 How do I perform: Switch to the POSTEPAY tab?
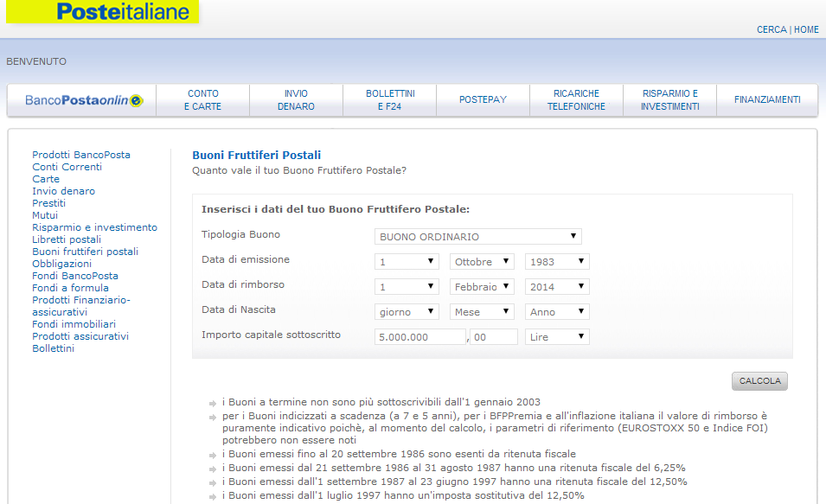[x=482, y=99]
